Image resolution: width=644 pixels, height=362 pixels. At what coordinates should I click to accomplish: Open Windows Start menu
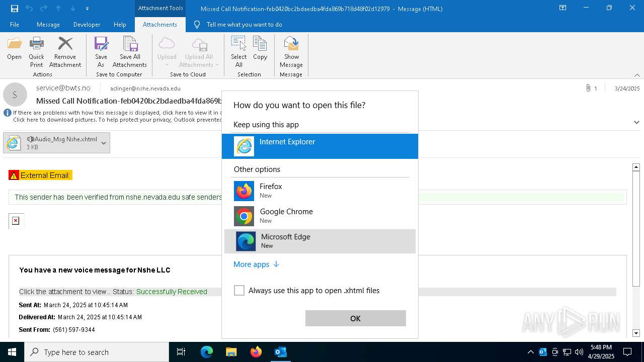(12, 352)
